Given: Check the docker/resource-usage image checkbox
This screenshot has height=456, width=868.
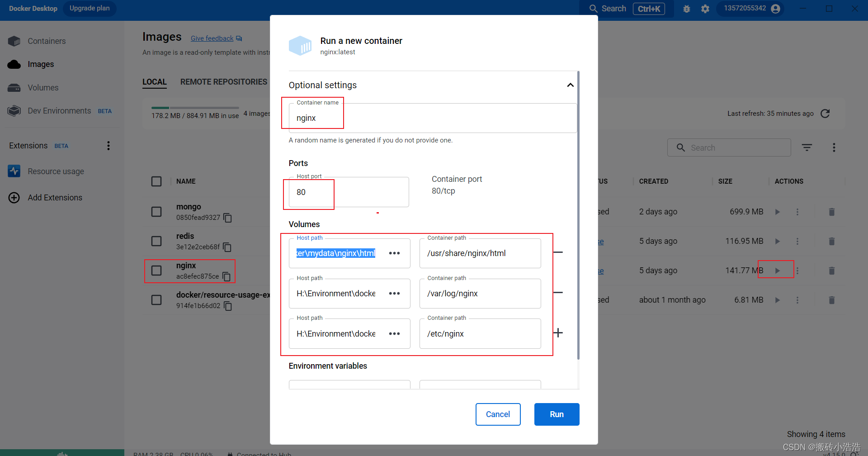Looking at the screenshot, I should pos(156,300).
